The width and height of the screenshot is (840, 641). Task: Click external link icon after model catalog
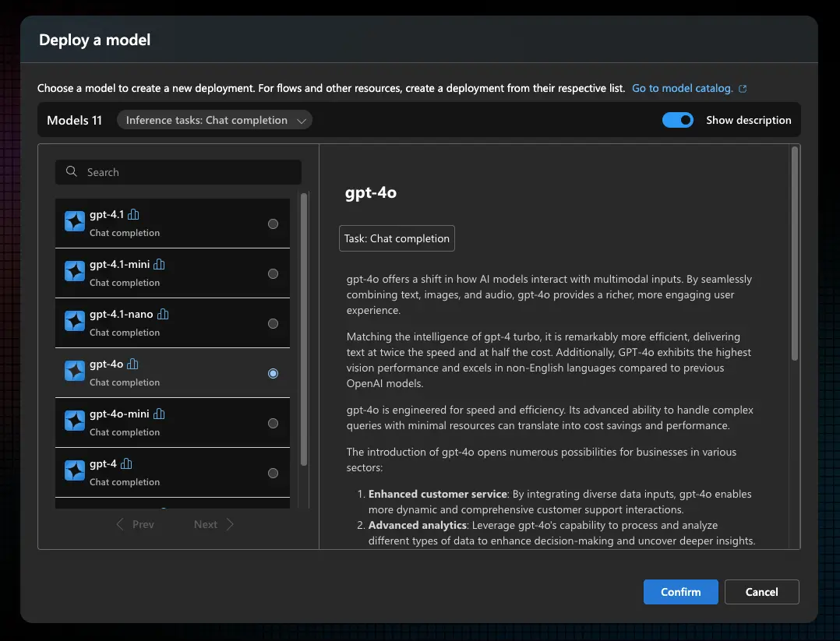tap(743, 89)
